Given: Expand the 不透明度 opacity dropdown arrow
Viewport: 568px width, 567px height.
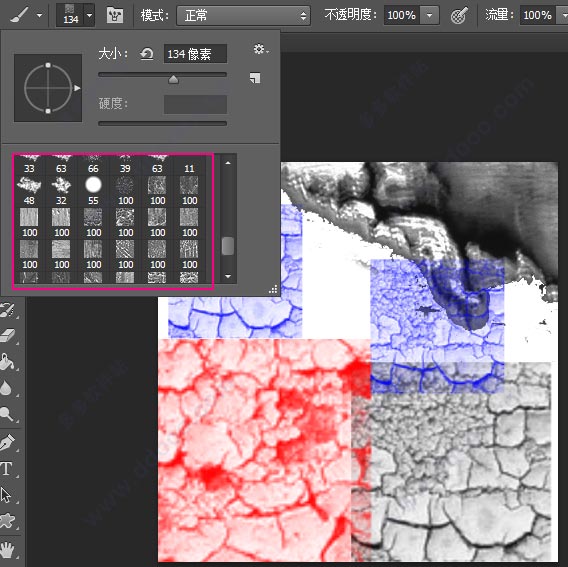Looking at the screenshot, I should pos(430,15).
